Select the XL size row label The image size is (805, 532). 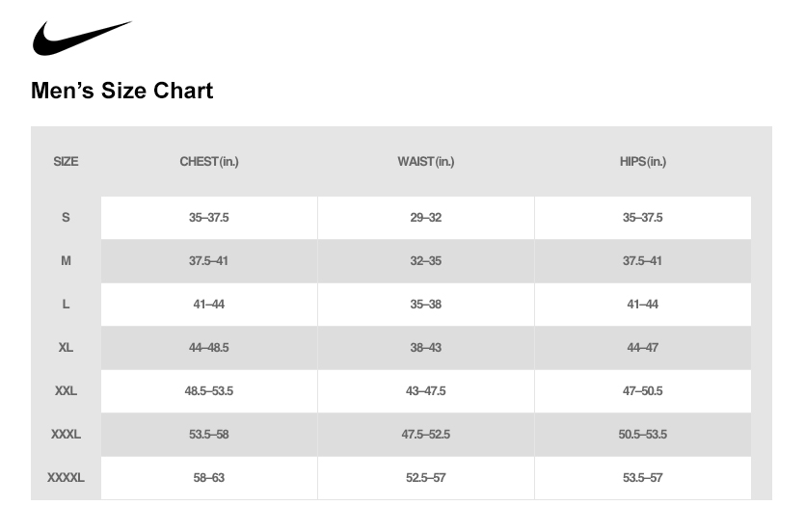point(66,347)
